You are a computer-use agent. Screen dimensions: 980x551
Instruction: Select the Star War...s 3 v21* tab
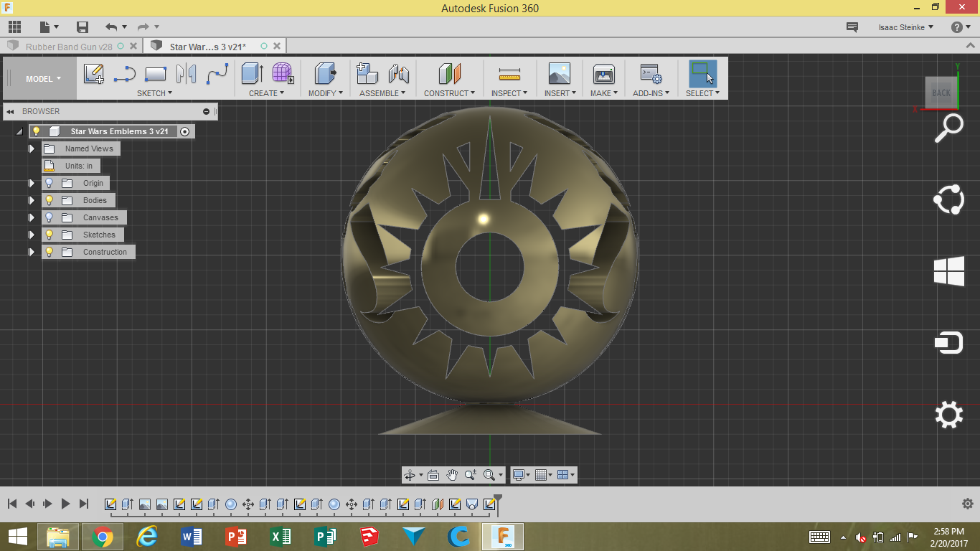pyautogui.click(x=208, y=47)
